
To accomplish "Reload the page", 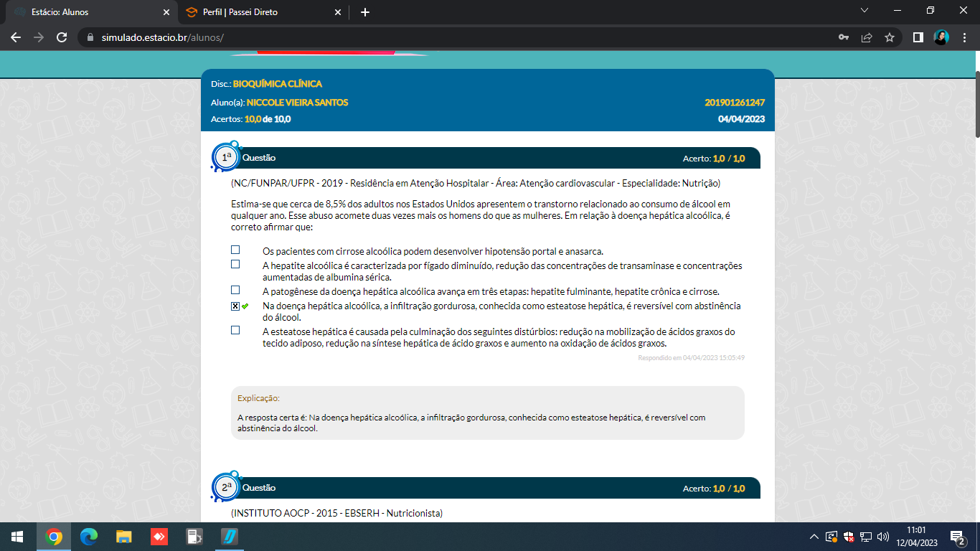I will coord(62,37).
